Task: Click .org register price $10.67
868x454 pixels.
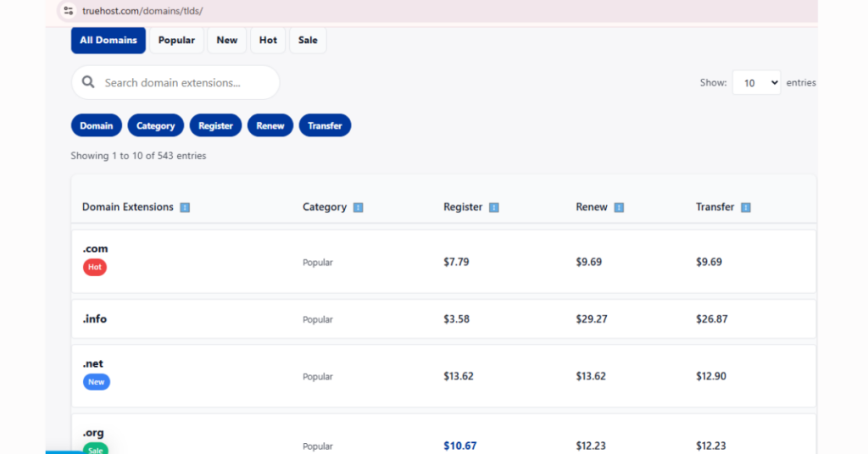Action: tap(460, 446)
